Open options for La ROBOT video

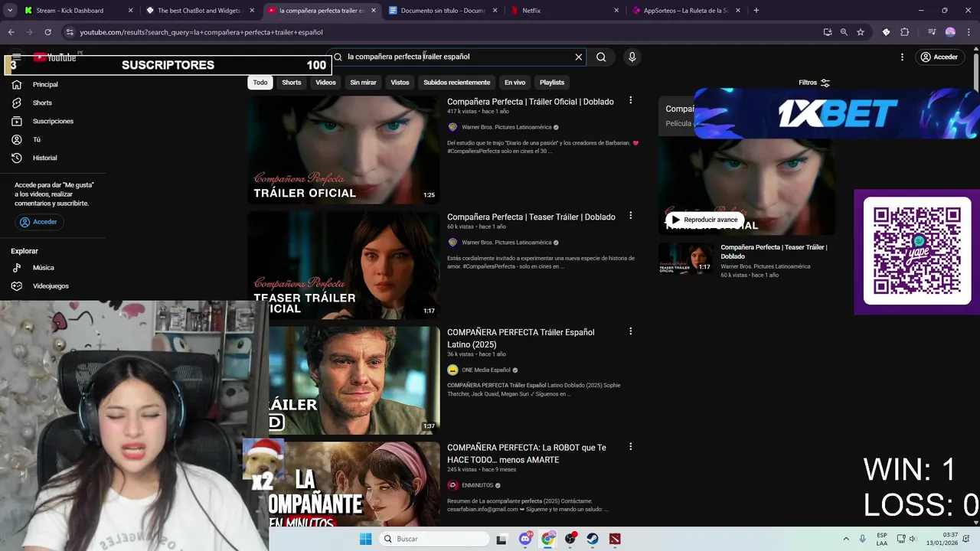pyautogui.click(x=631, y=446)
